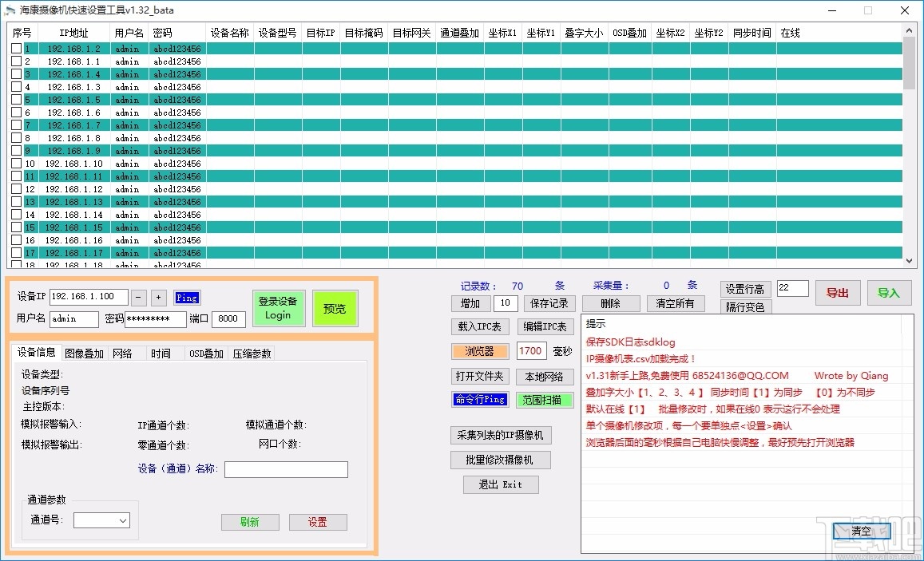Click 打开文件夹 to open the folder
This screenshot has height=561, width=924.
pos(480,376)
